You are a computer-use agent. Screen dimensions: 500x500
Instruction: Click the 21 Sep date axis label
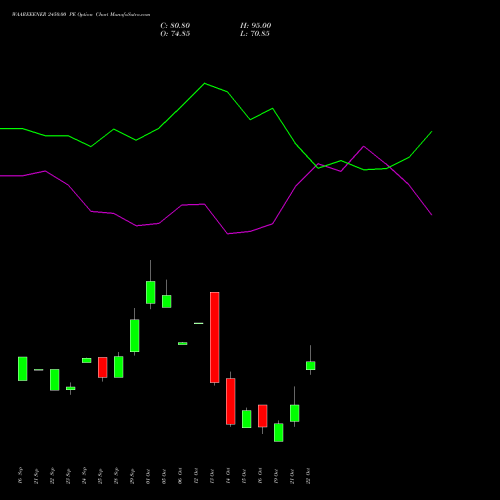(36, 476)
